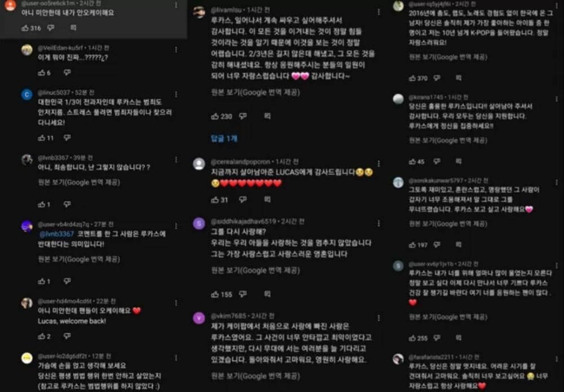Like the comment with 316 likes
The image size is (564, 392).
(x=25, y=28)
